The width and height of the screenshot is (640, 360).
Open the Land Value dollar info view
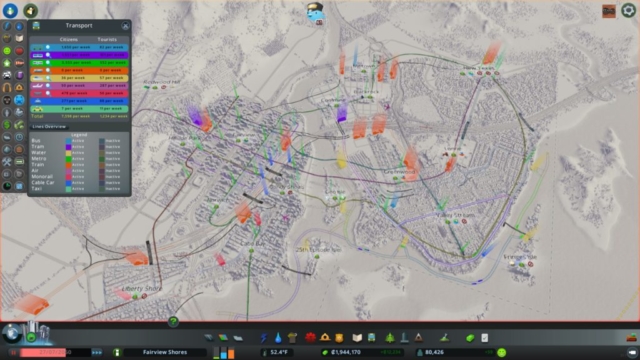coord(7,124)
